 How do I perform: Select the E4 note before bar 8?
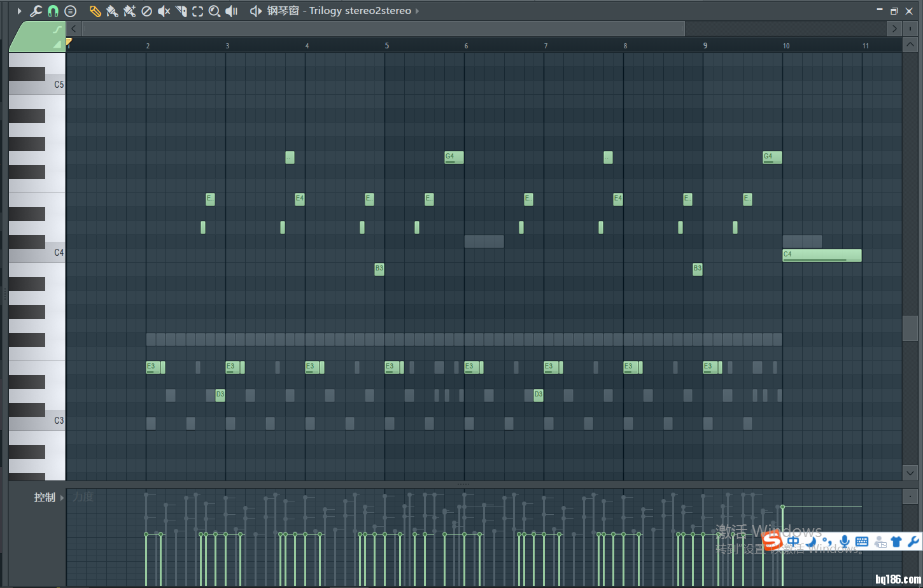[x=618, y=199]
